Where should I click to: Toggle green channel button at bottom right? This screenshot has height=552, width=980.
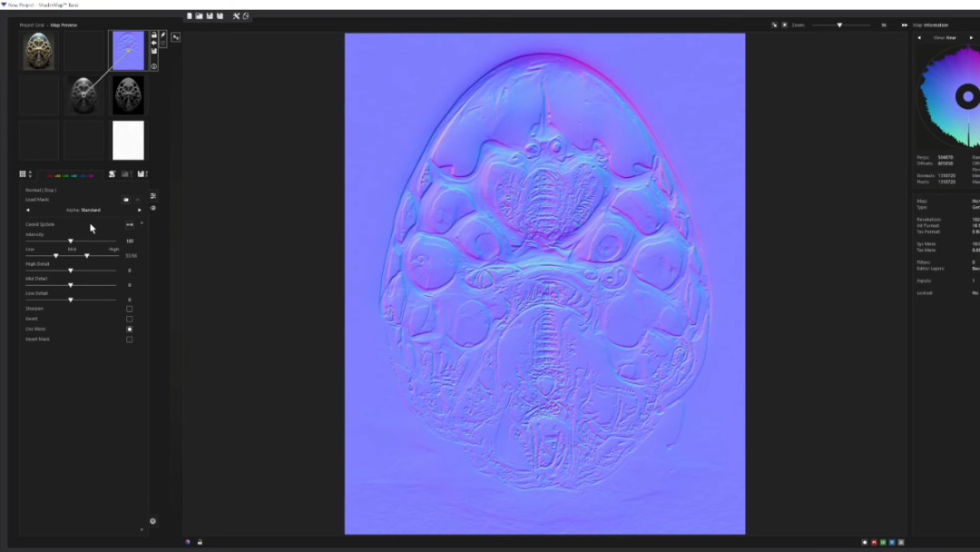(x=883, y=543)
